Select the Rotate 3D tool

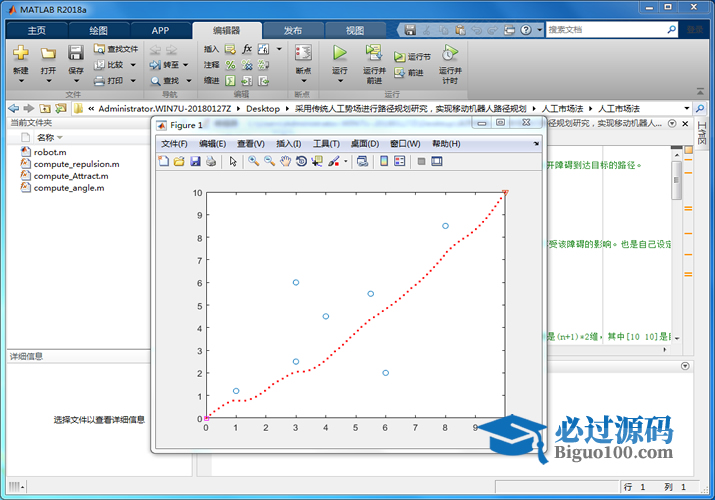[x=301, y=161]
